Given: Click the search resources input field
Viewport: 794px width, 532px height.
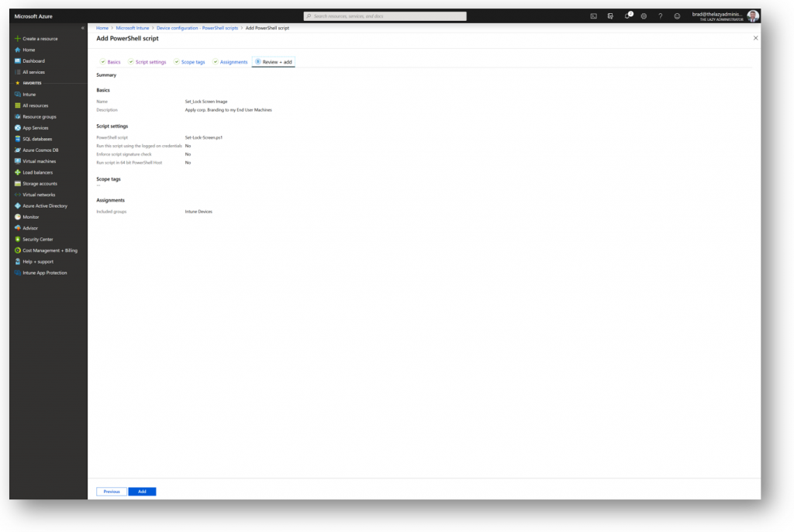Looking at the screenshot, I should tap(385, 16).
